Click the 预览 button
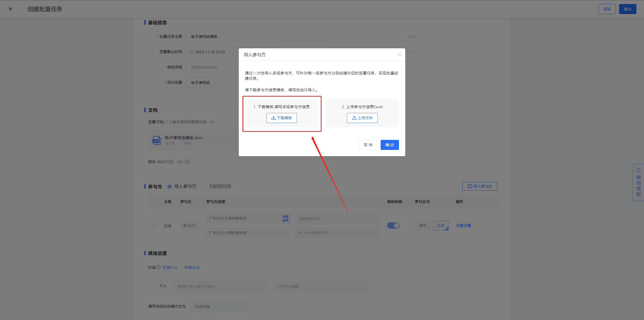The width and height of the screenshot is (644, 320). click(x=607, y=9)
